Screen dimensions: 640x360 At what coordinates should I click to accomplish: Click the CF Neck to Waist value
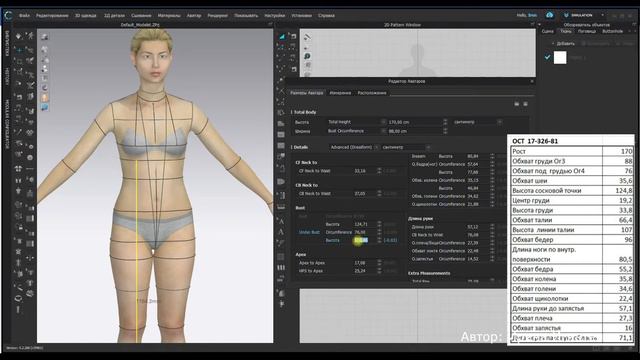pos(360,171)
